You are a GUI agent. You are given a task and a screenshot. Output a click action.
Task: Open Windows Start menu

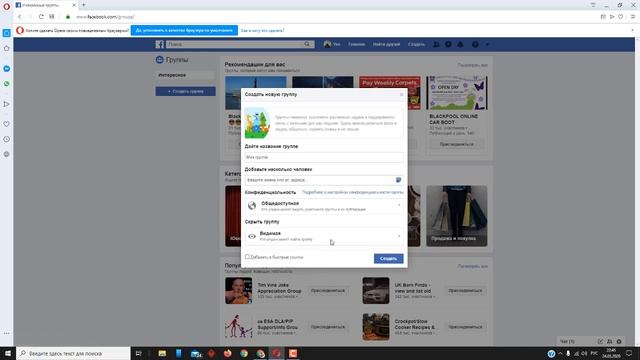click(x=8, y=353)
